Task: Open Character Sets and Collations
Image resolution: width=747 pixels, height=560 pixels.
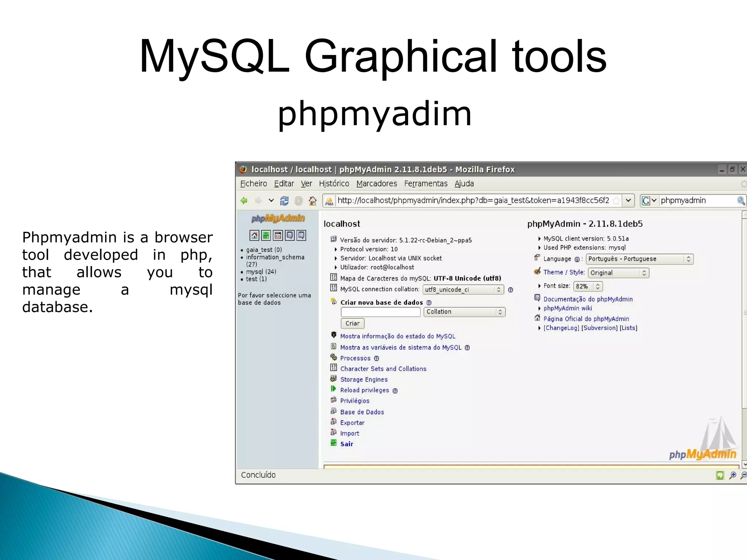Action: pos(383,369)
